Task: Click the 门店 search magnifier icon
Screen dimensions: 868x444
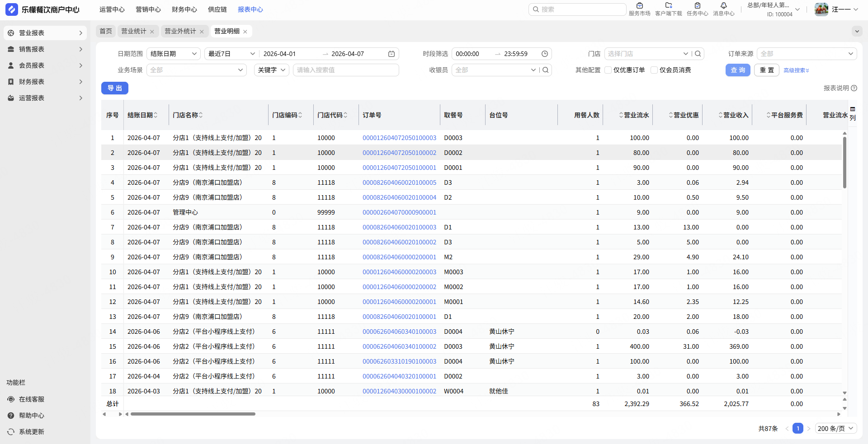Action: point(698,54)
